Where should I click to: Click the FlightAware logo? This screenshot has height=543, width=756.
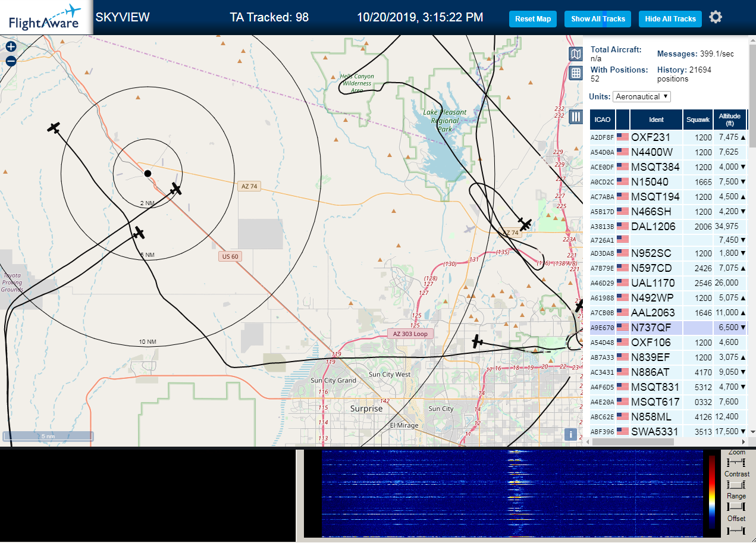pyautogui.click(x=46, y=18)
